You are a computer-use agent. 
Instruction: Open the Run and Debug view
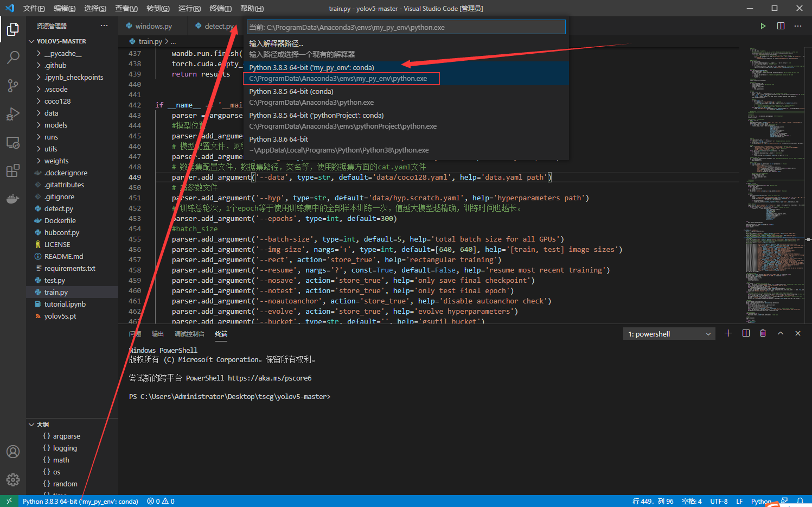pyautogui.click(x=13, y=113)
